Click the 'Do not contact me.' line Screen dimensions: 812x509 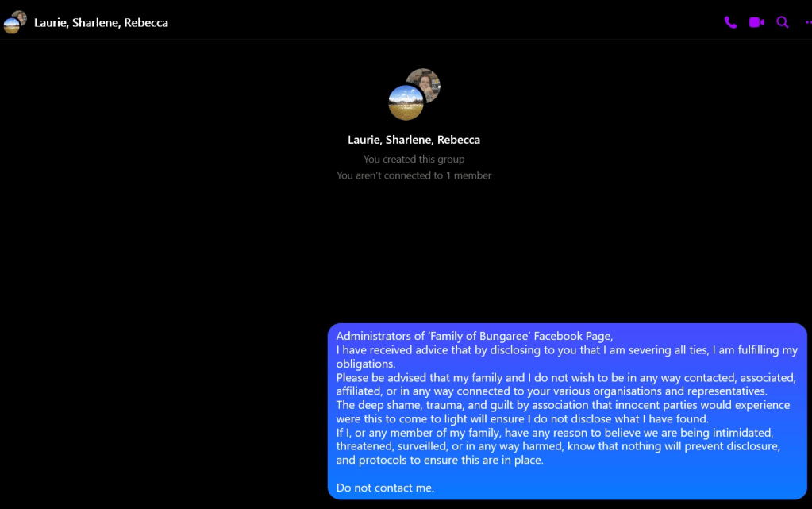[x=385, y=488]
